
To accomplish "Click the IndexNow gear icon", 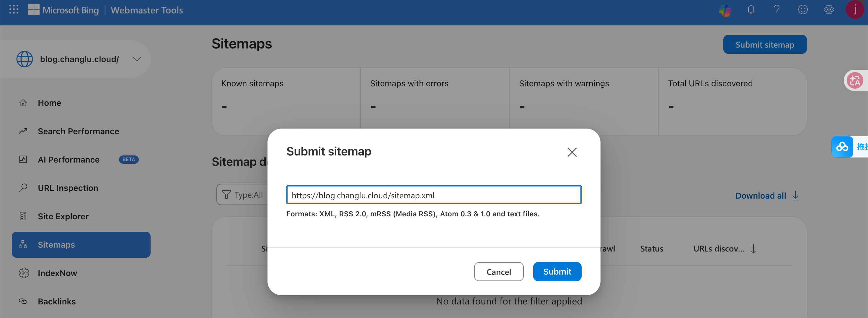I will click(x=24, y=273).
